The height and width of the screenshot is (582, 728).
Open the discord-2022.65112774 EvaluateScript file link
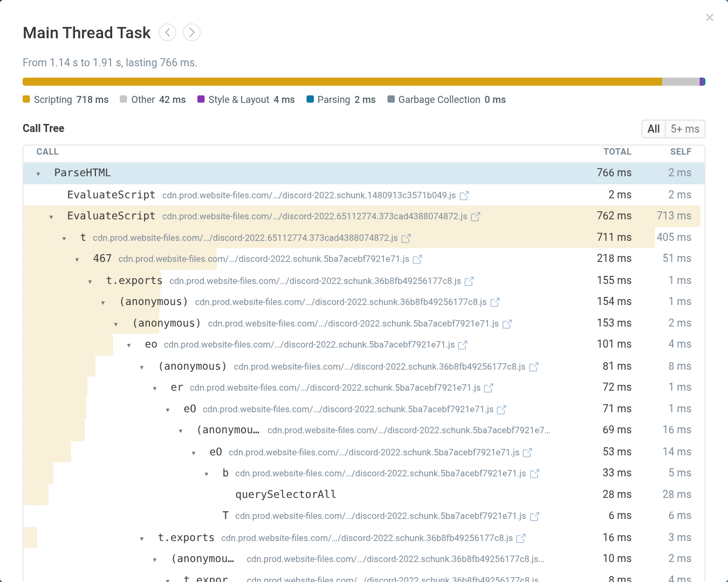pyautogui.click(x=315, y=216)
